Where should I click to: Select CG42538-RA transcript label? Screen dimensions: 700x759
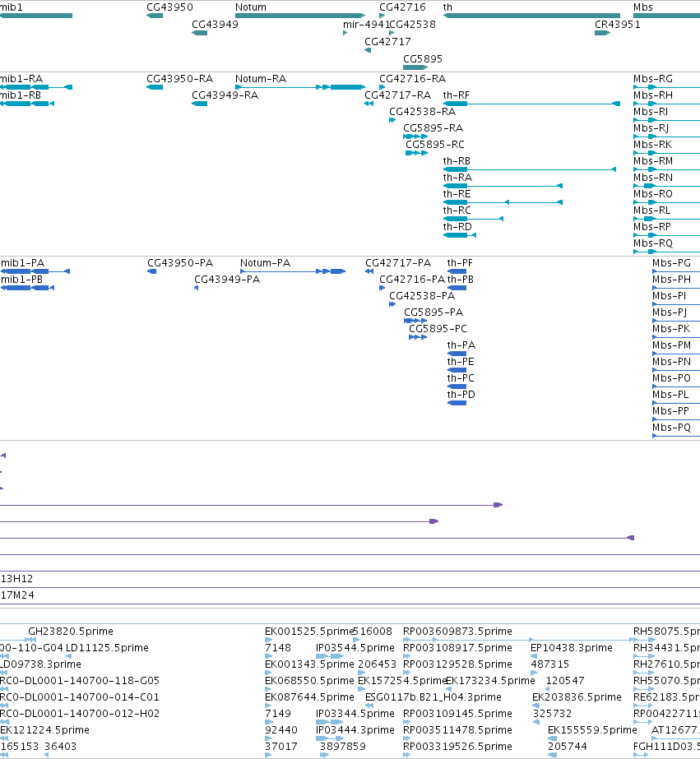(422, 112)
